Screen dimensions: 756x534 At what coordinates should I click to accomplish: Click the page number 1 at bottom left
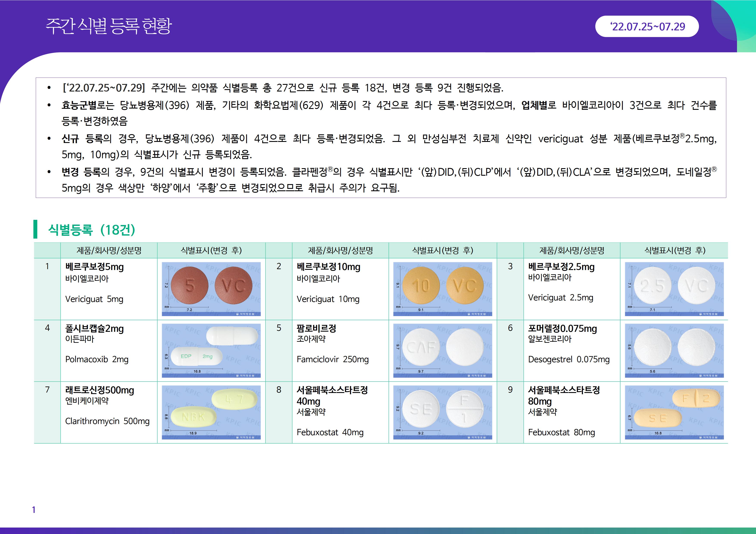pyautogui.click(x=34, y=510)
